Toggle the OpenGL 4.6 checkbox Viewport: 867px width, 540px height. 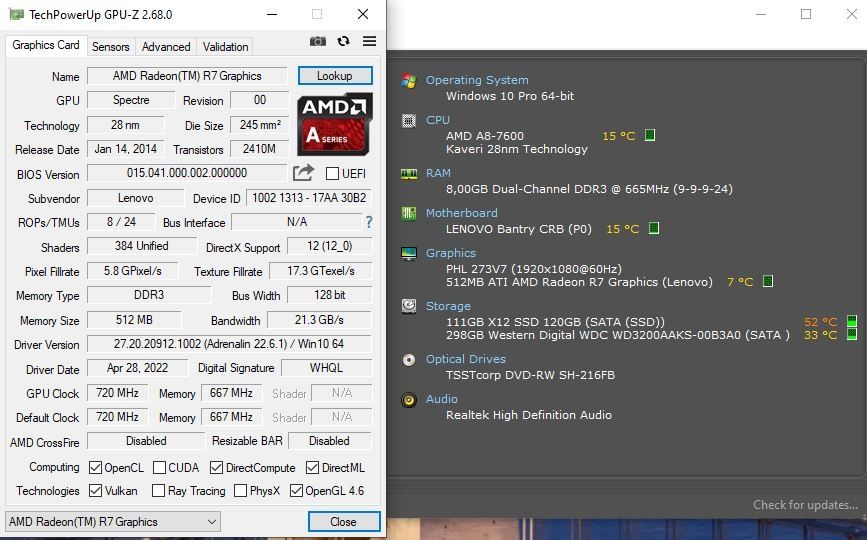[x=296, y=490]
